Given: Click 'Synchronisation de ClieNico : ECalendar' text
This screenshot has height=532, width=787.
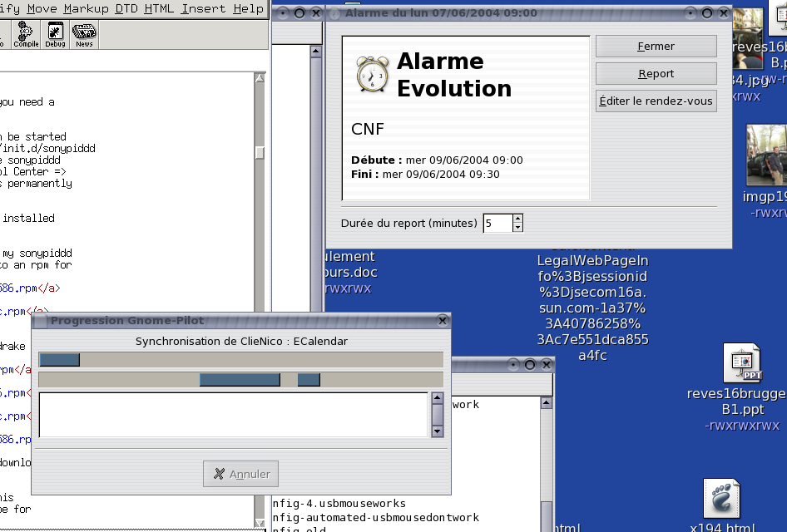Looking at the screenshot, I should (241, 342).
